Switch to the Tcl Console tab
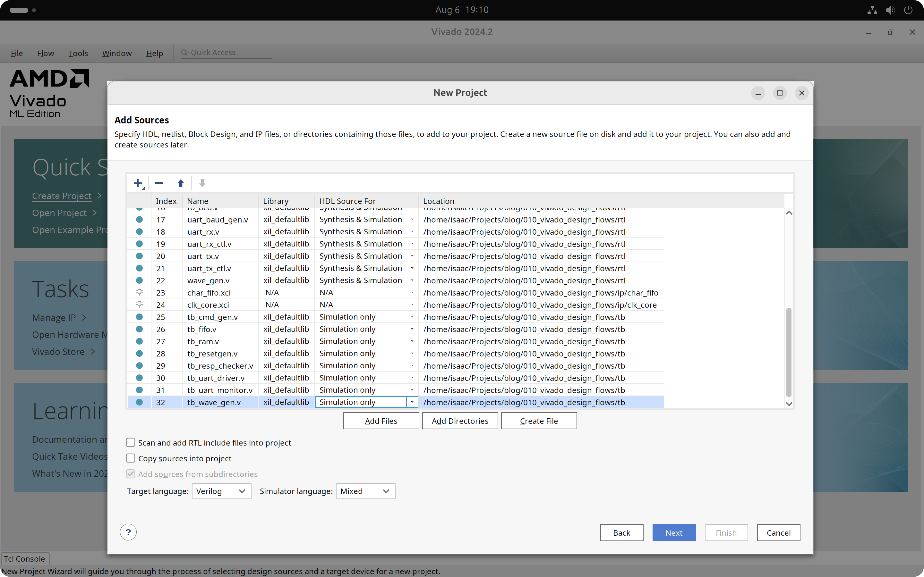 coord(24,559)
